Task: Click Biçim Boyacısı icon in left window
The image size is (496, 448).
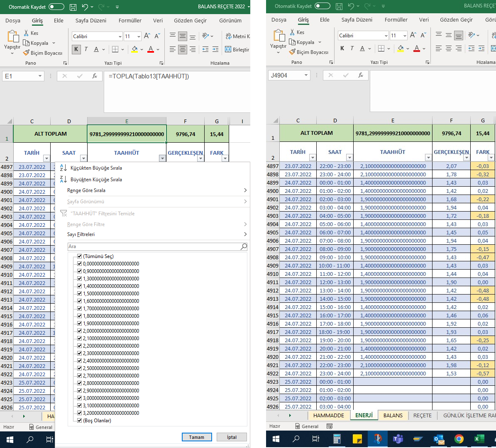Action: coord(26,53)
